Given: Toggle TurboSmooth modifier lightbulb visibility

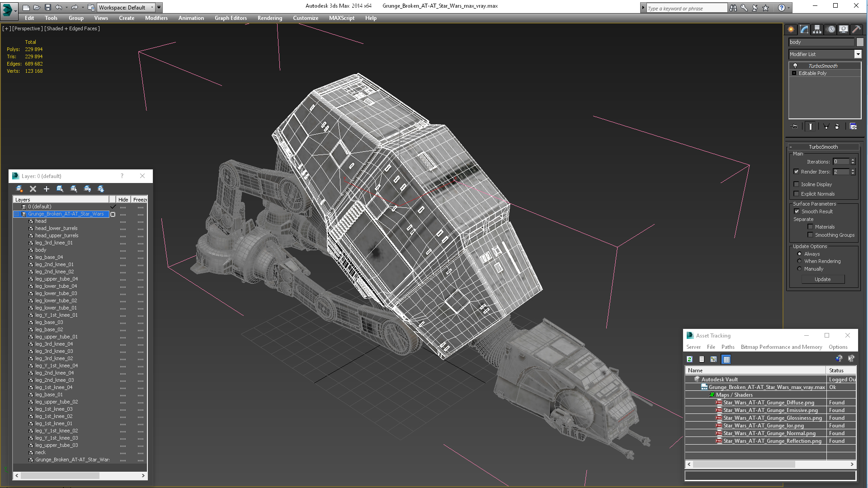Looking at the screenshot, I should point(795,66).
